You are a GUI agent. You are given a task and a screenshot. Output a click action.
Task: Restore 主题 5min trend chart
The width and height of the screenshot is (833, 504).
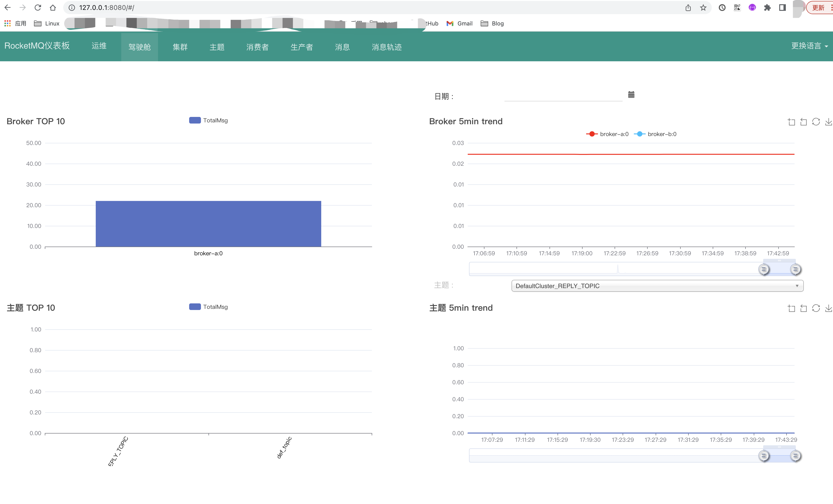(816, 308)
